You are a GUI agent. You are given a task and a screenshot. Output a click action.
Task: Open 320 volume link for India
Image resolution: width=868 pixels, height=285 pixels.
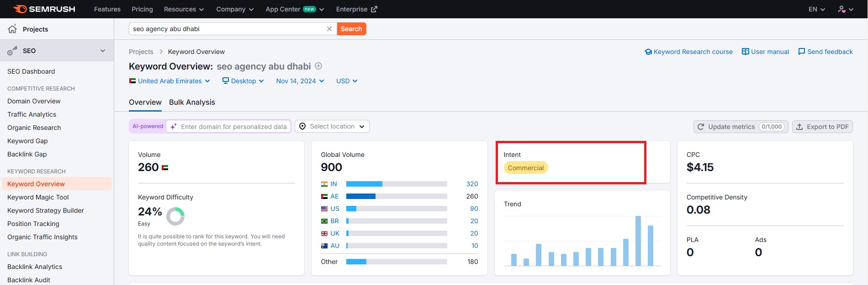pyautogui.click(x=472, y=184)
